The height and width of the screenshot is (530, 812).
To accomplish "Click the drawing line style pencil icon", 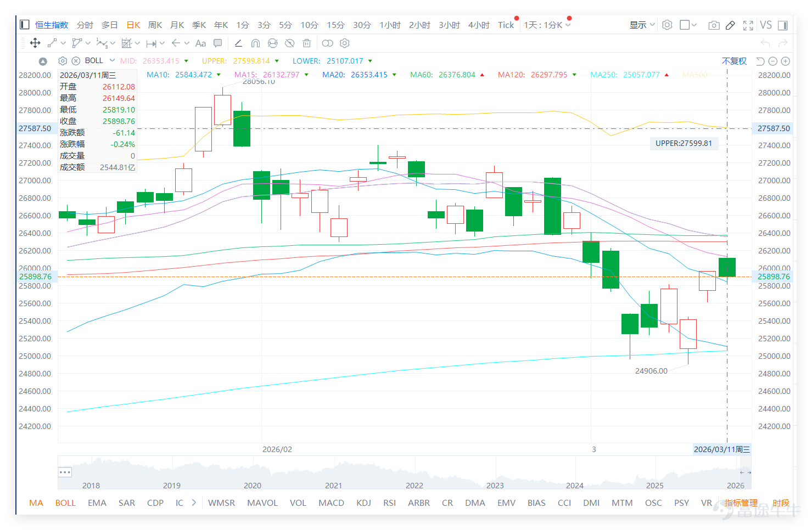I will (x=238, y=43).
